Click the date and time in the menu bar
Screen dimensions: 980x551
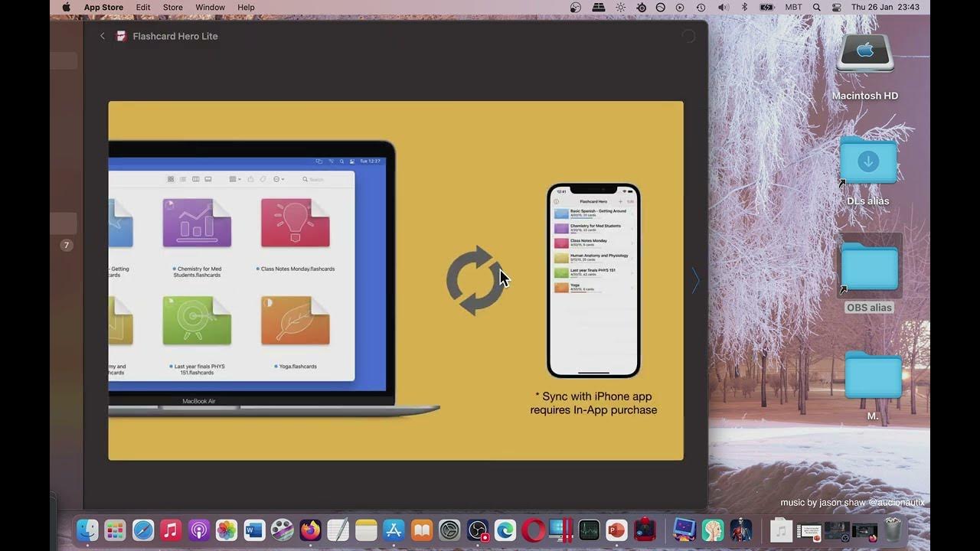pos(885,8)
